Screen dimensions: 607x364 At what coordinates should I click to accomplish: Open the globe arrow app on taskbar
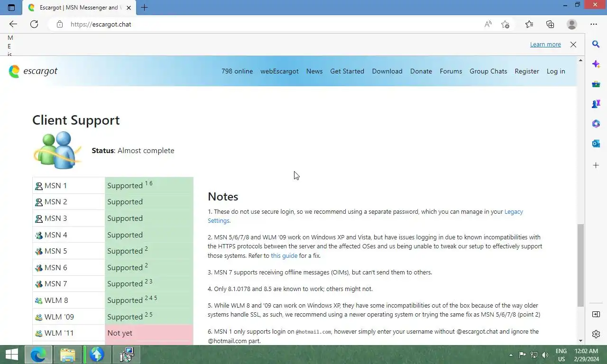(97, 355)
